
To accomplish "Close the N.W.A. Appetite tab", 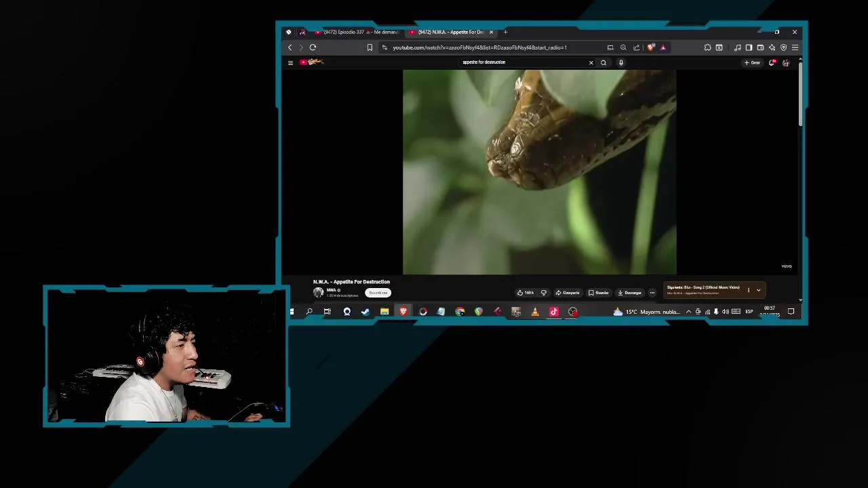I will (492, 32).
